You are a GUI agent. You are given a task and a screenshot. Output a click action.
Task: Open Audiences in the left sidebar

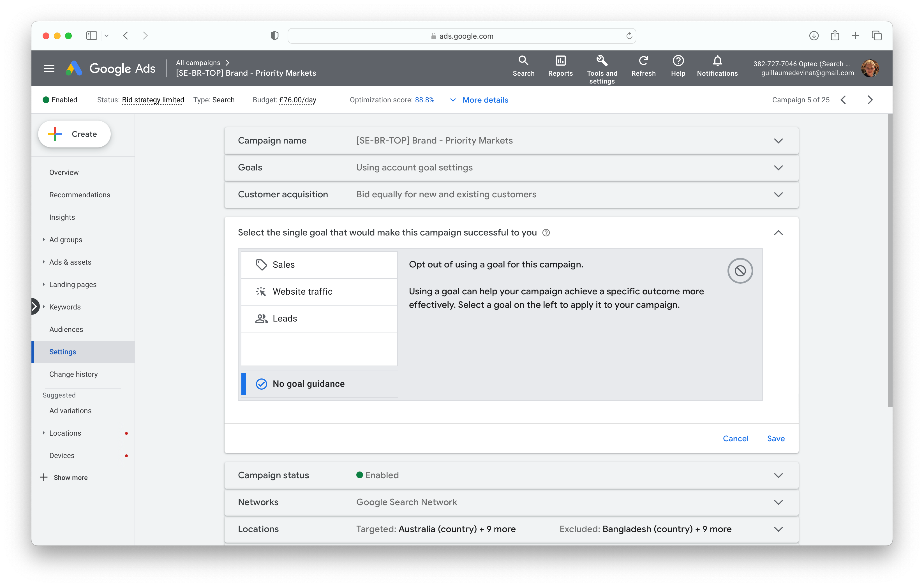[66, 329]
